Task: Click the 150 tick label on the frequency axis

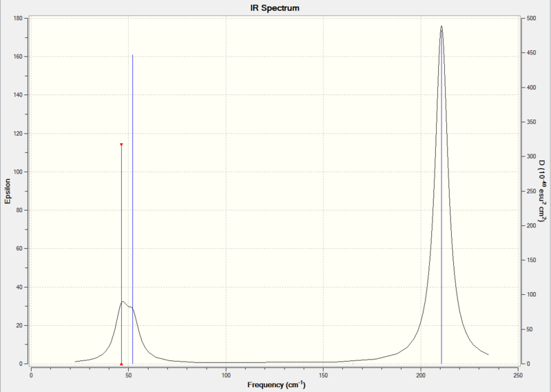Action: [323, 375]
